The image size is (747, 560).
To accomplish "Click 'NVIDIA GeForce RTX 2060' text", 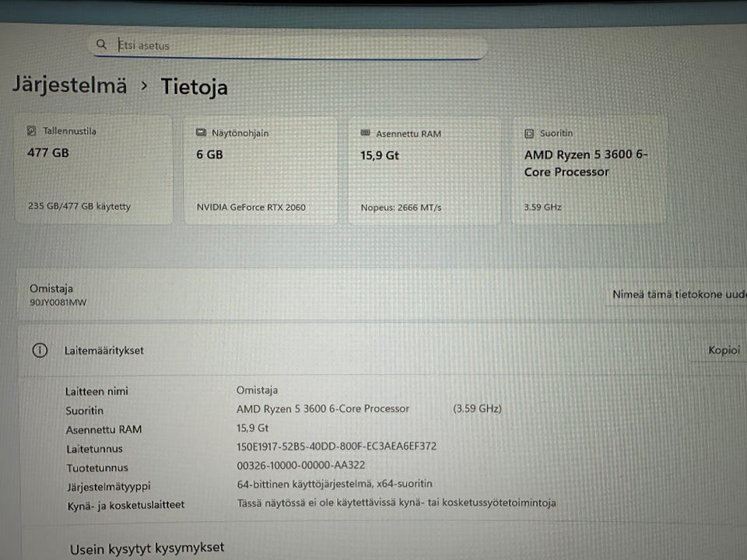I will [251, 207].
